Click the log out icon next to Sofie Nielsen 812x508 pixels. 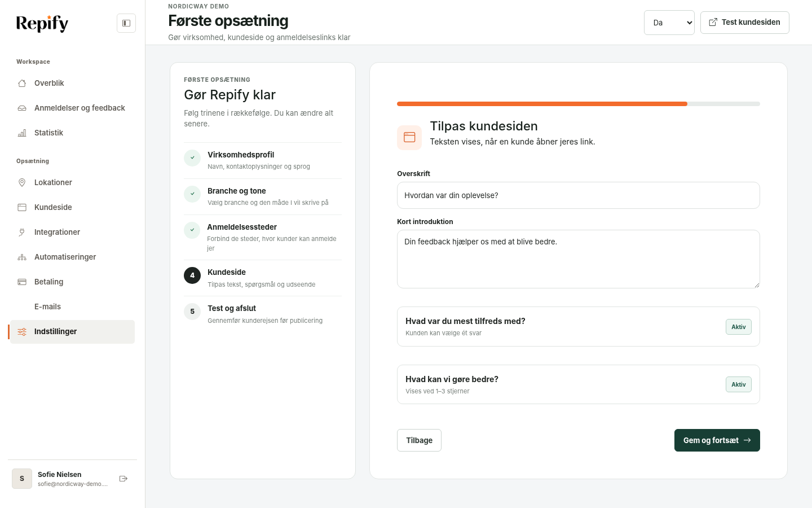[x=123, y=479]
